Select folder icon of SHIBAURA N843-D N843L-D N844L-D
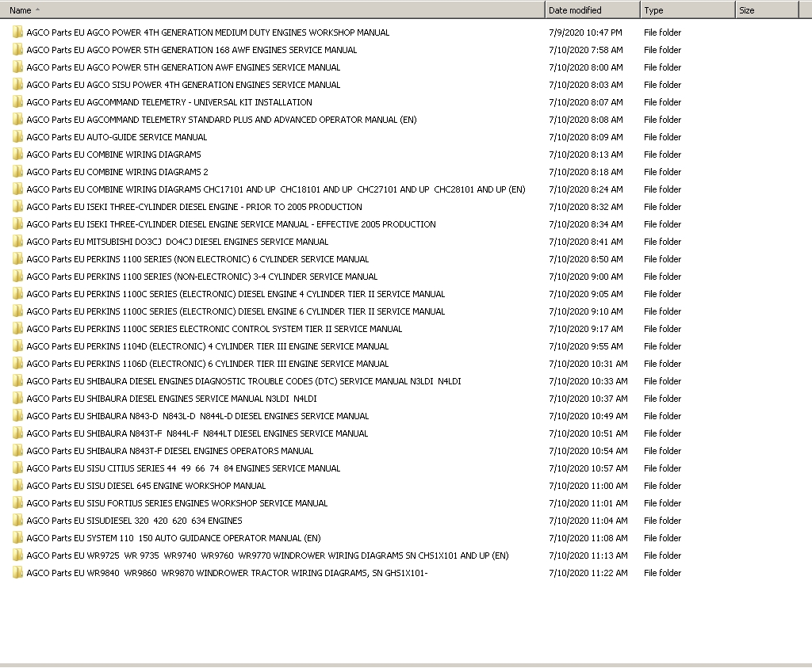The width and height of the screenshot is (812, 672). (x=17, y=416)
